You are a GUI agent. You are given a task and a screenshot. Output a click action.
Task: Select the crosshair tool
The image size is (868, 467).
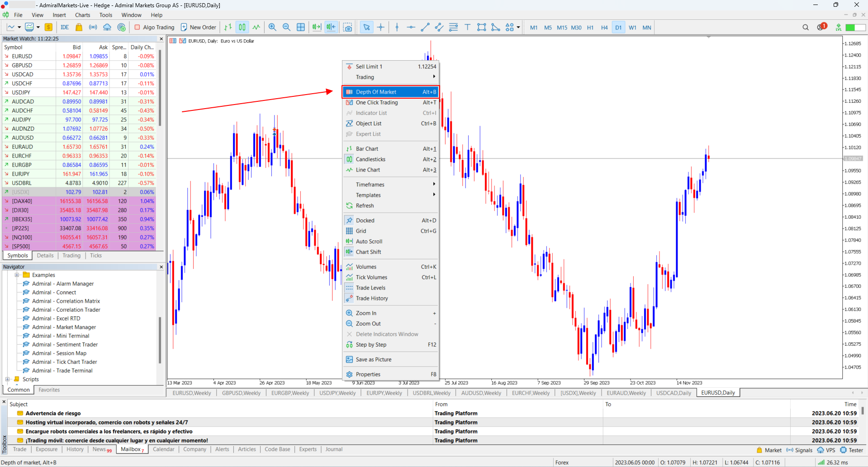(381, 27)
